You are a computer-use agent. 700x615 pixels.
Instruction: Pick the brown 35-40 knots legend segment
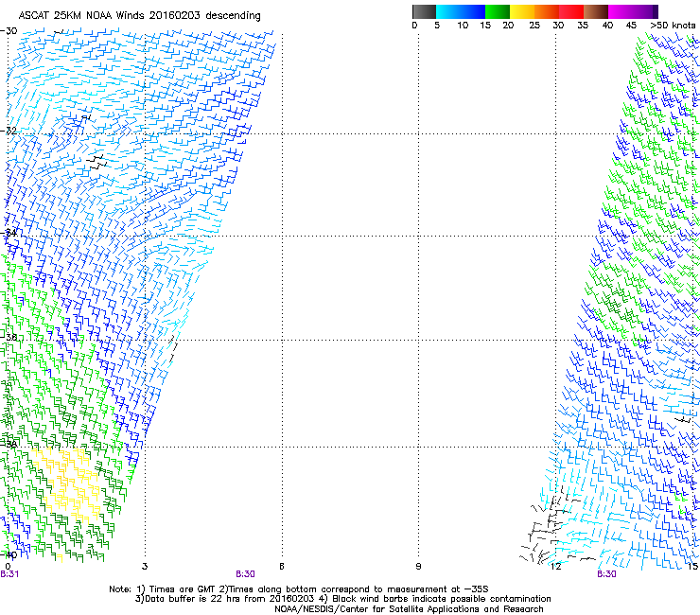click(596, 11)
